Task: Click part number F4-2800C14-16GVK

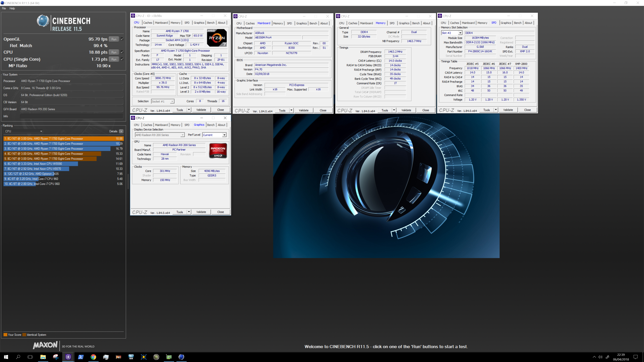Action: (480, 51)
